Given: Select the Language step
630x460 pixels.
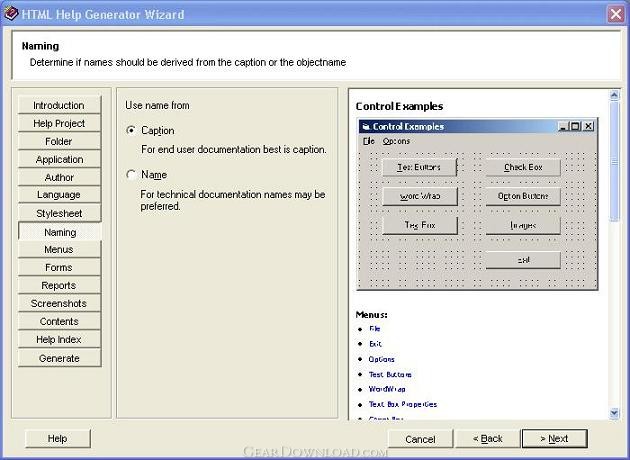Looking at the screenshot, I should coord(59,195).
